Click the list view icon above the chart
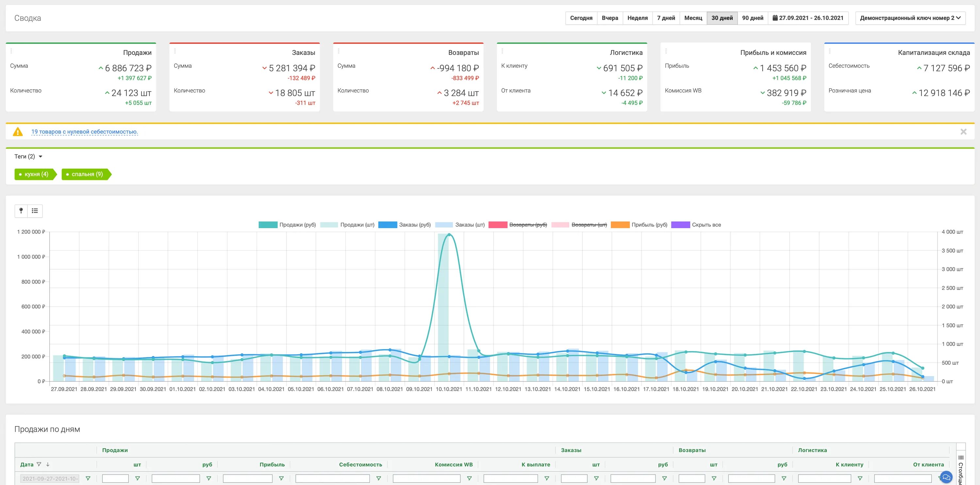Screen dimensions: 980x485 (x=35, y=211)
